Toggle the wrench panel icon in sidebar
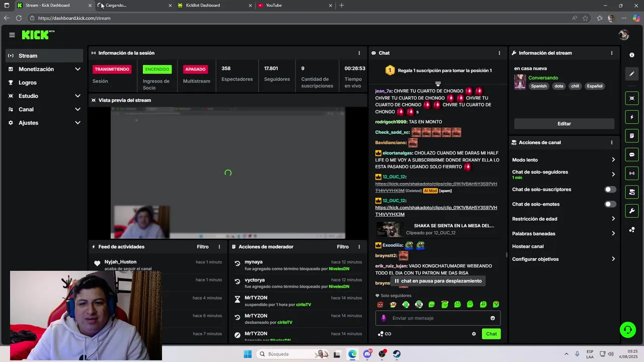This screenshot has height=362, width=644. click(632, 211)
